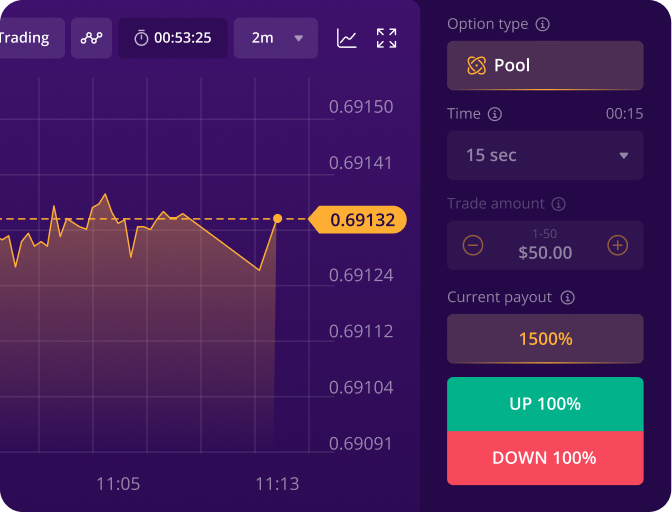The image size is (672, 512).
Task: Increase trade amount with plus button
Action: tap(618, 245)
